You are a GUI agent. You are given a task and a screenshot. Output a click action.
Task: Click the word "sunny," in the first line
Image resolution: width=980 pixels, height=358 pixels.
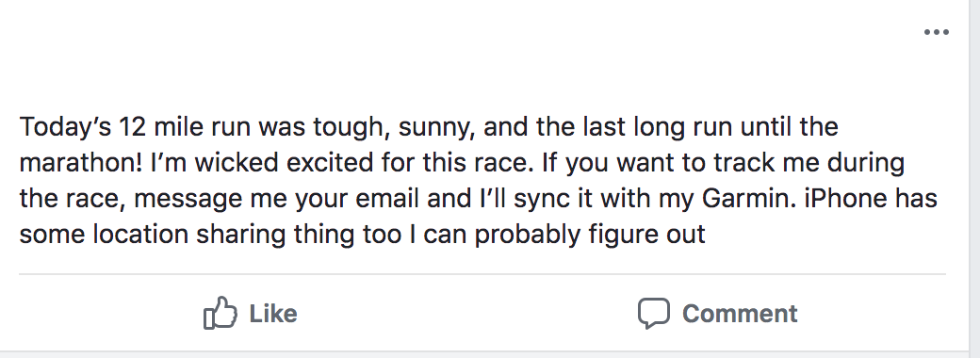point(437,127)
